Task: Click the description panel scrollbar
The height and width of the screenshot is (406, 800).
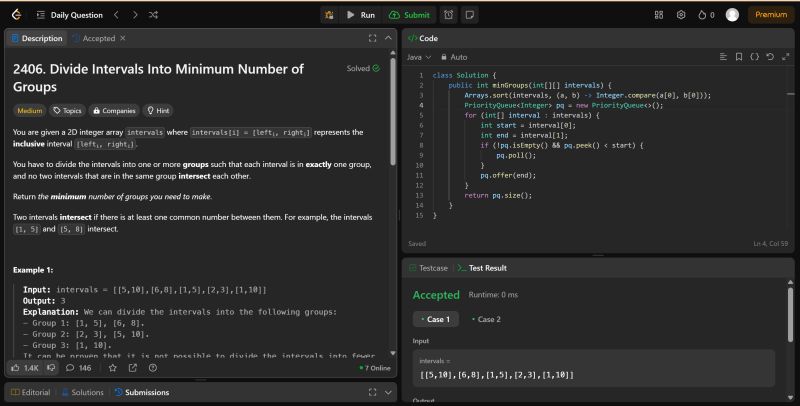Action: pos(392,111)
